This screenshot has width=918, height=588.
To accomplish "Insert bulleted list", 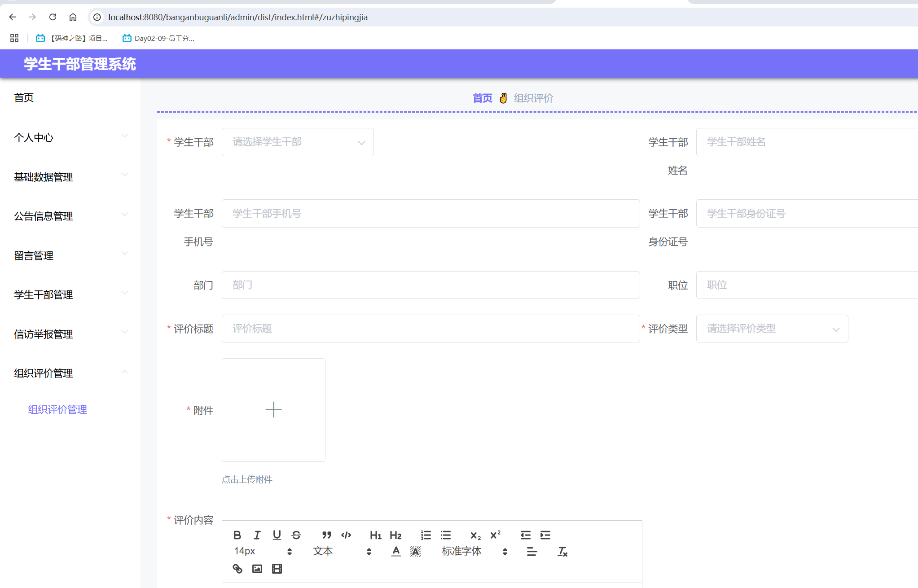I will coord(446,535).
